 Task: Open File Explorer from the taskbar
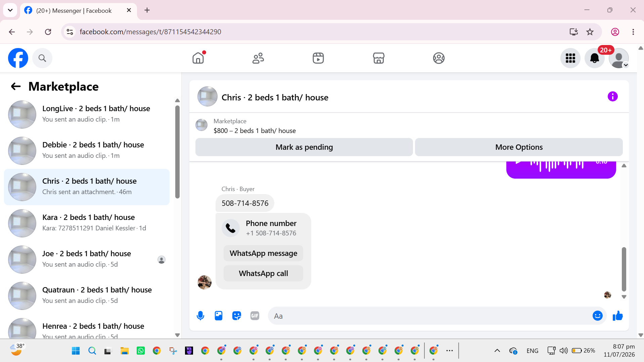[x=125, y=351]
